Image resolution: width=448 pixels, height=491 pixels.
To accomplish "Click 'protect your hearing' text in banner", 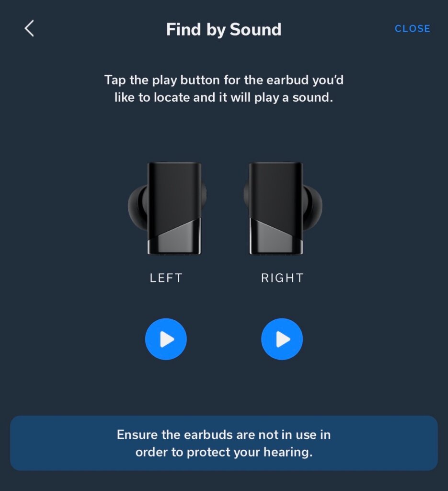I will pos(250,452).
